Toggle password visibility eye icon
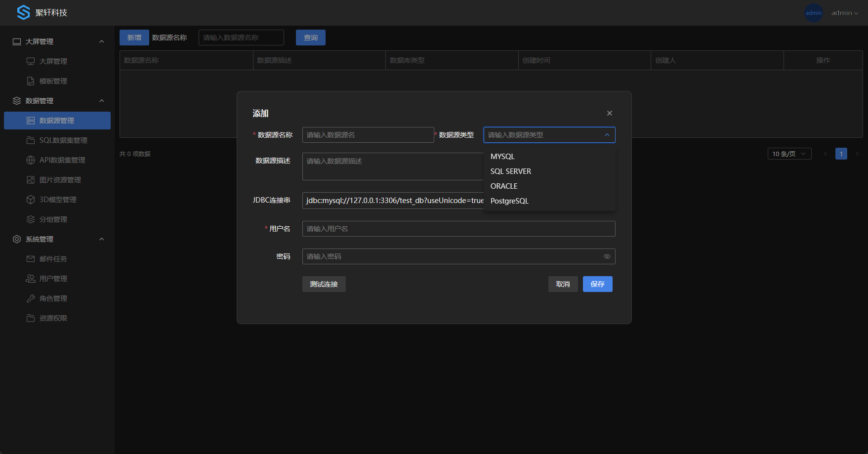 click(x=607, y=256)
